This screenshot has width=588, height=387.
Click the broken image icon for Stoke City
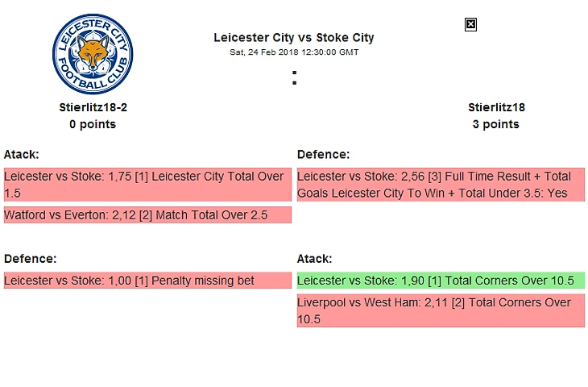pos(471,25)
